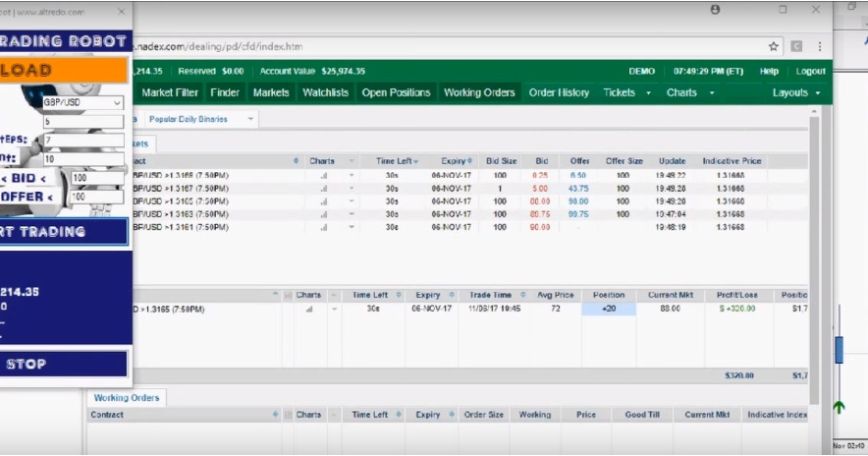Sort open positions by Expiry arrows
The width and height of the screenshot is (868, 456).
(x=452, y=296)
